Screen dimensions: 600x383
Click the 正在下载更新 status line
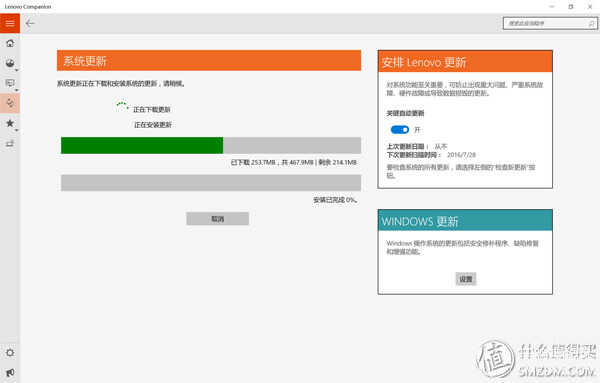click(152, 109)
